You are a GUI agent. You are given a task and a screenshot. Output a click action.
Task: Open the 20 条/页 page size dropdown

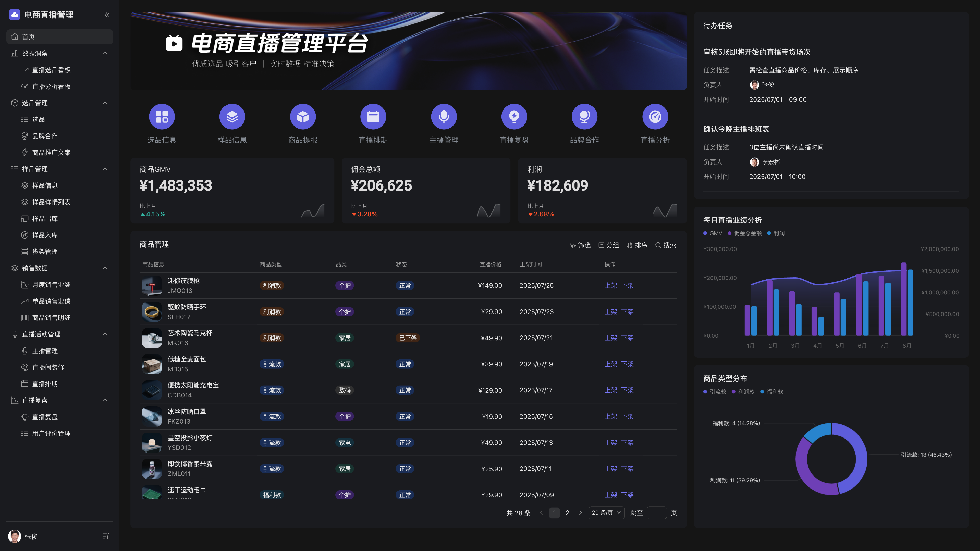(606, 512)
